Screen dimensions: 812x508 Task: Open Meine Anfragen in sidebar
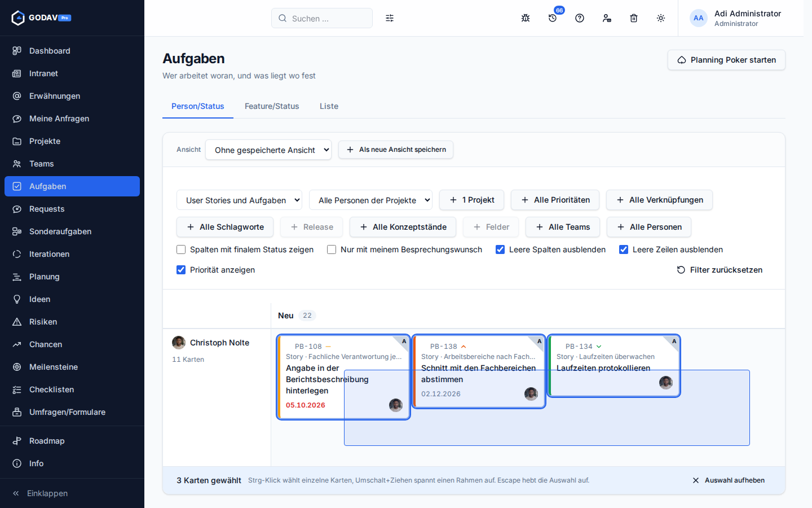point(72,119)
